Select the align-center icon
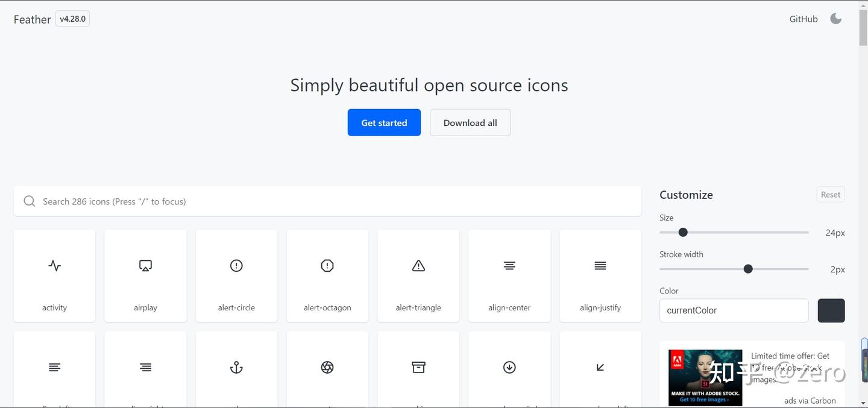Image resolution: width=868 pixels, height=408 pixels. (509, 266)
